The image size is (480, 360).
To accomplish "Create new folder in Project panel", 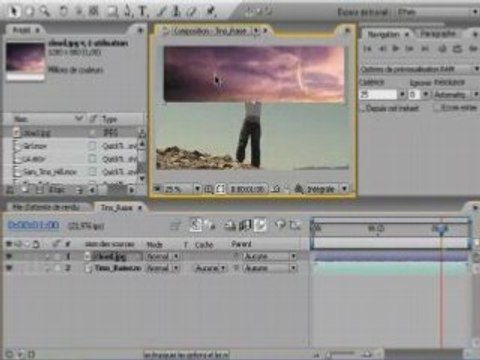I will (25, 190).
